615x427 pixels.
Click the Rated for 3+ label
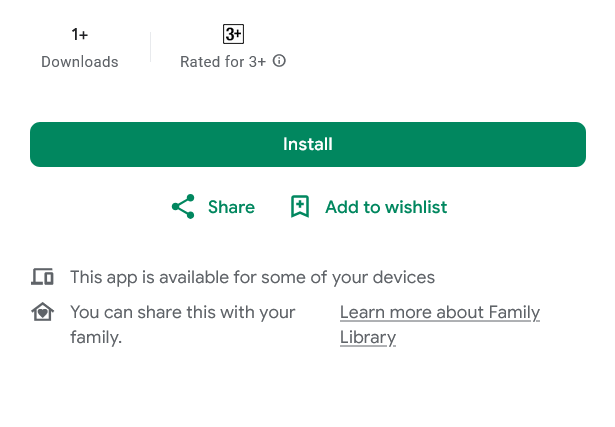[222, 62]
